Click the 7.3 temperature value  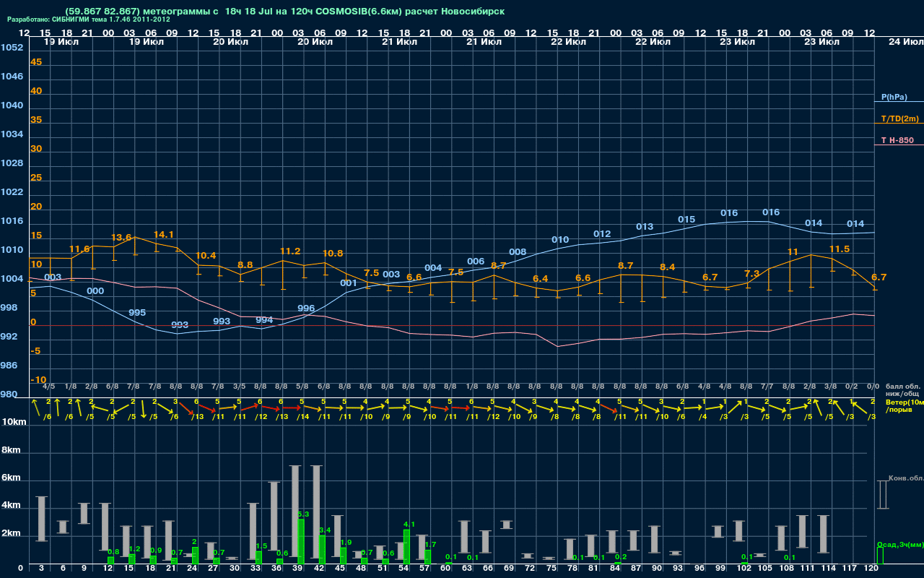752,274
